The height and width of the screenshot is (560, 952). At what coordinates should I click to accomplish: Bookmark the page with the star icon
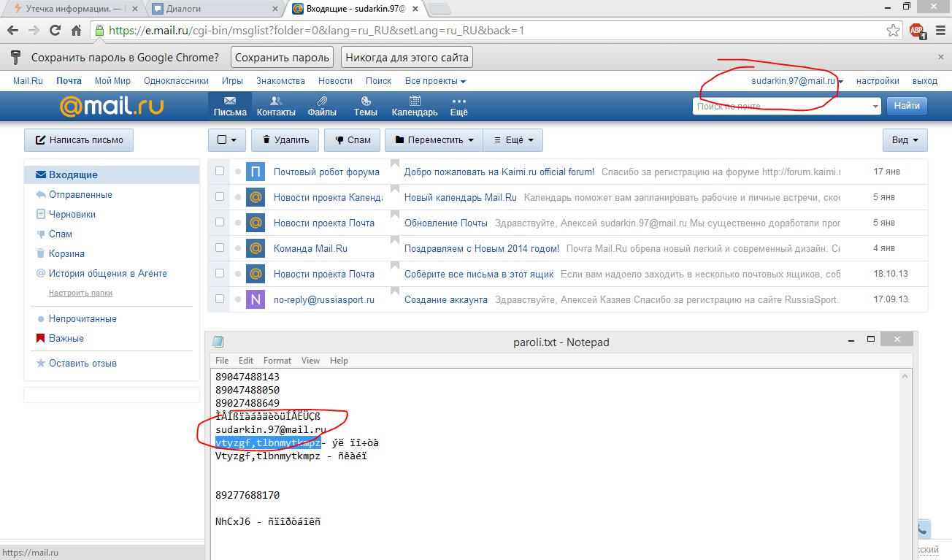(x=893, y=31)
